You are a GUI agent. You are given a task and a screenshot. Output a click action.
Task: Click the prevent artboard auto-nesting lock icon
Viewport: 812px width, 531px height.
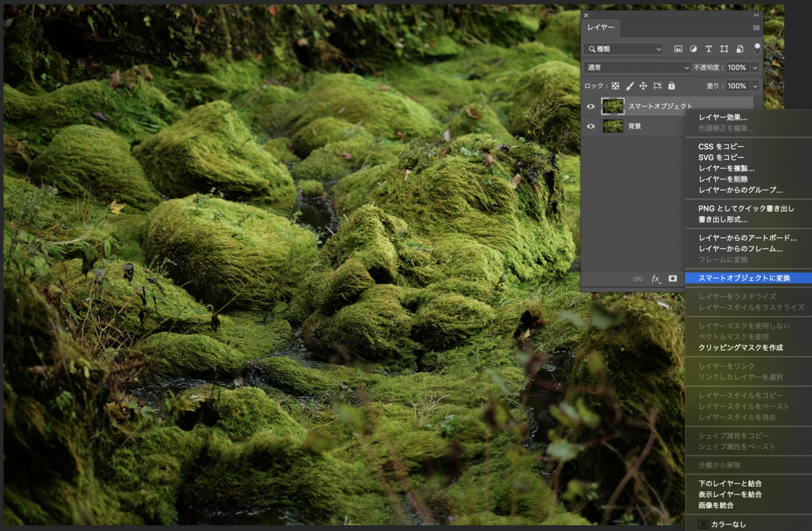tap(657, 86)
